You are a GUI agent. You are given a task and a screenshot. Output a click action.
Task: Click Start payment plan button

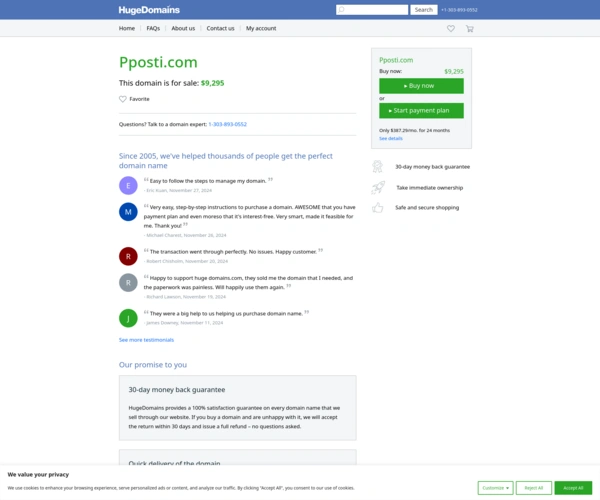(421, 111)
